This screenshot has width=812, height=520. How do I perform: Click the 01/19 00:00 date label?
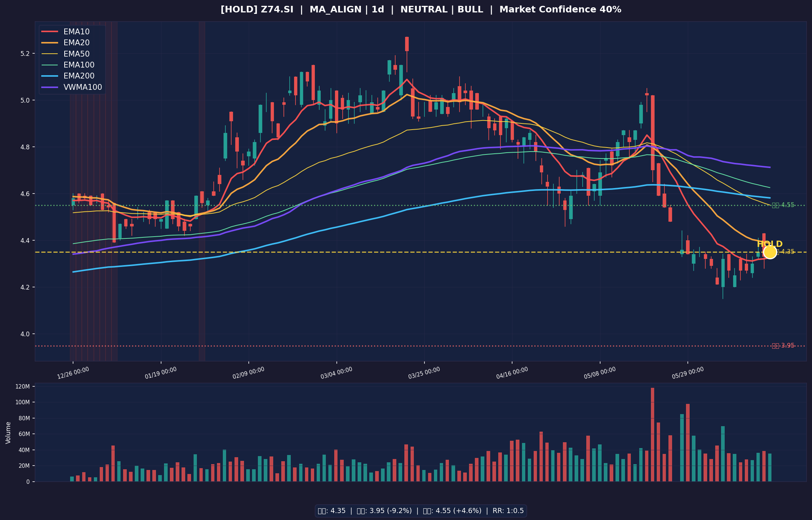click(161, 373)
